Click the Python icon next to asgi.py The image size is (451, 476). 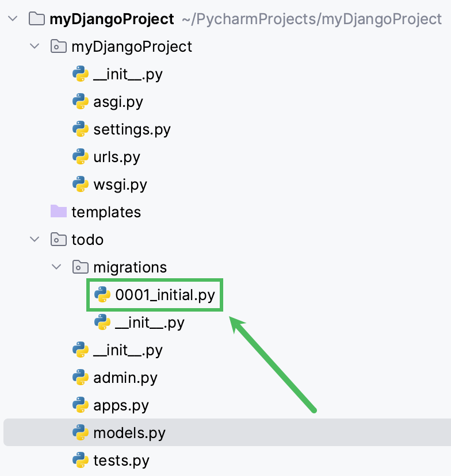click(x=81, y=102)
